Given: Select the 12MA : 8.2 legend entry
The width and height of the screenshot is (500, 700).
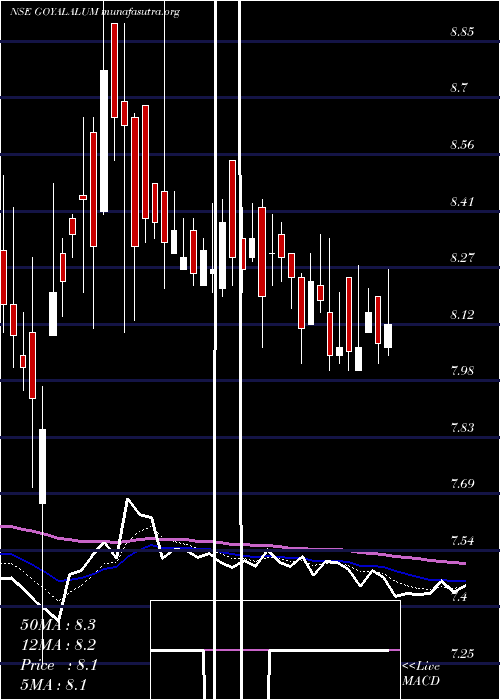Looking at the screenshot, I should tap(58, 645).
